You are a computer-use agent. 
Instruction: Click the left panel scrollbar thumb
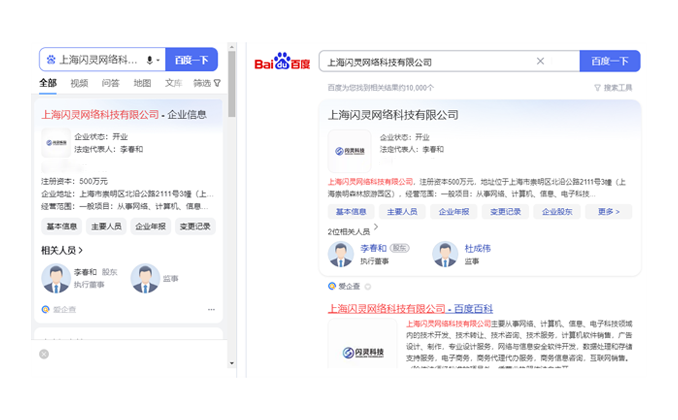click(x=232, y=84)
